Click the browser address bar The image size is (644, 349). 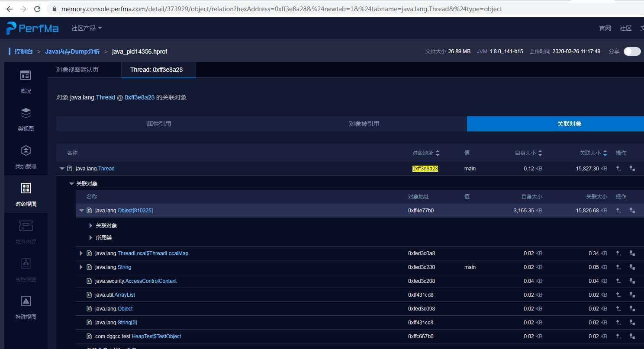click(281, 9)
